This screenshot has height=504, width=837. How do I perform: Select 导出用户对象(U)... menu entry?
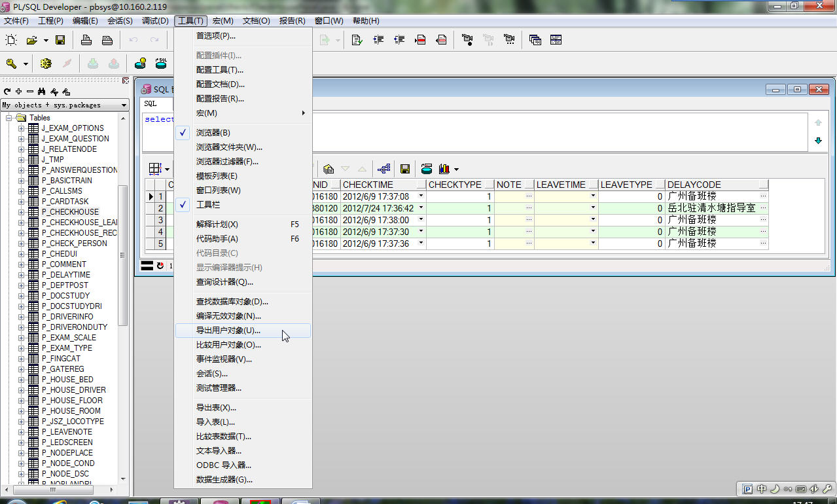[x=243, y=331]
